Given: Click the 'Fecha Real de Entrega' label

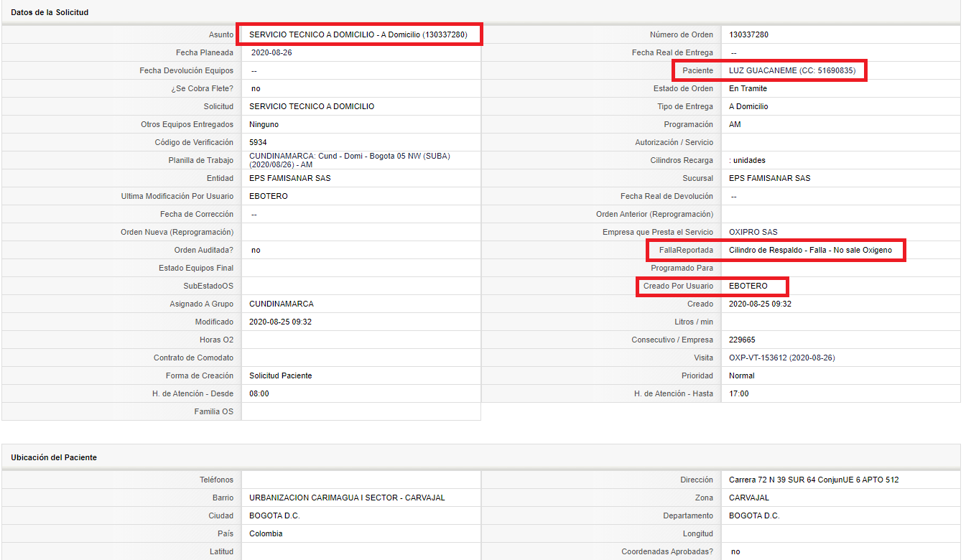Looking at the screenshot, I should click(x=673, y=52).
